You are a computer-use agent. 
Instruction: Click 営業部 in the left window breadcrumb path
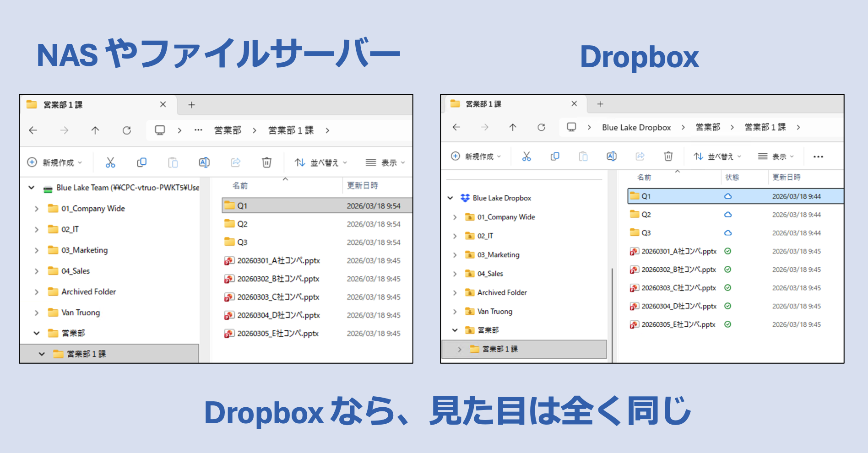coord(228,130)
